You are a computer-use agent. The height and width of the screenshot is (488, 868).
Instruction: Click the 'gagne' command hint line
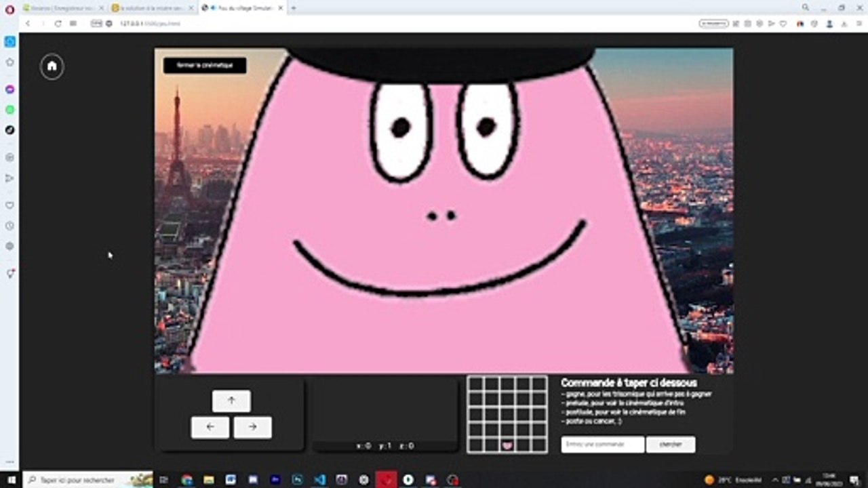pos(636,394)
